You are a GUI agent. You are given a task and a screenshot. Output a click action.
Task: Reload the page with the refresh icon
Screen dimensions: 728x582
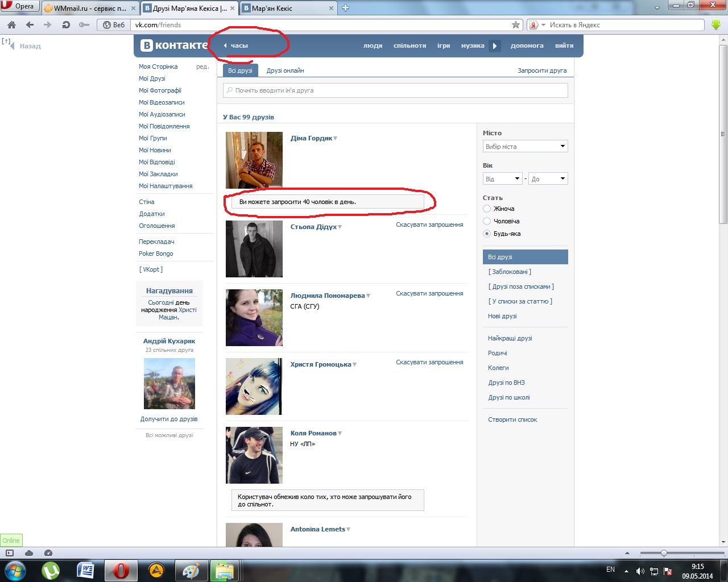click(x=66, y=25)
